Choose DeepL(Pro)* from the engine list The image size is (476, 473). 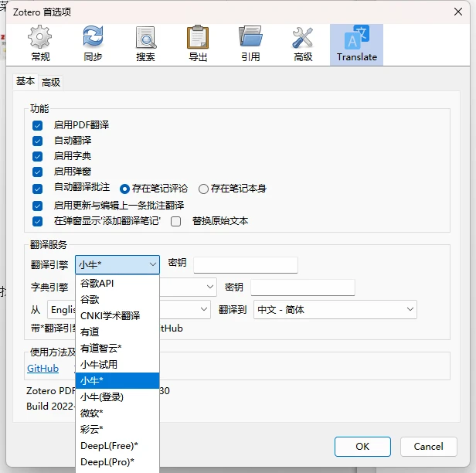pyautogui.click(x=117, y=462)
